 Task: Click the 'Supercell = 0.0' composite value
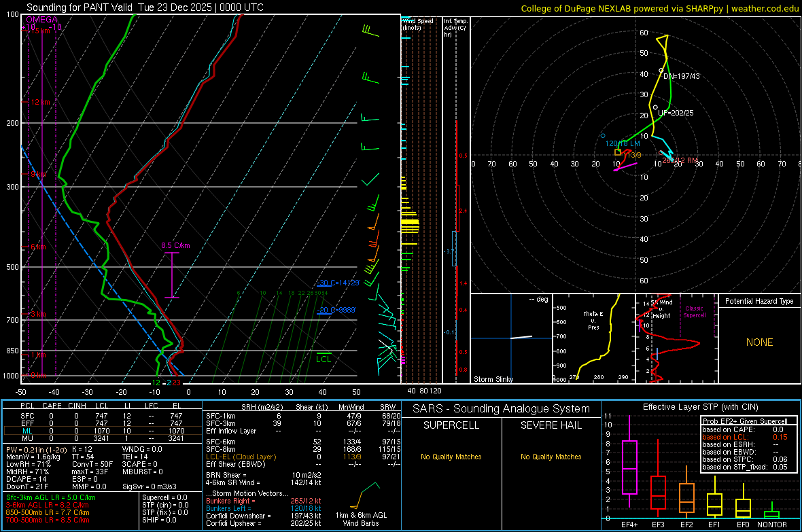[164, 497]
